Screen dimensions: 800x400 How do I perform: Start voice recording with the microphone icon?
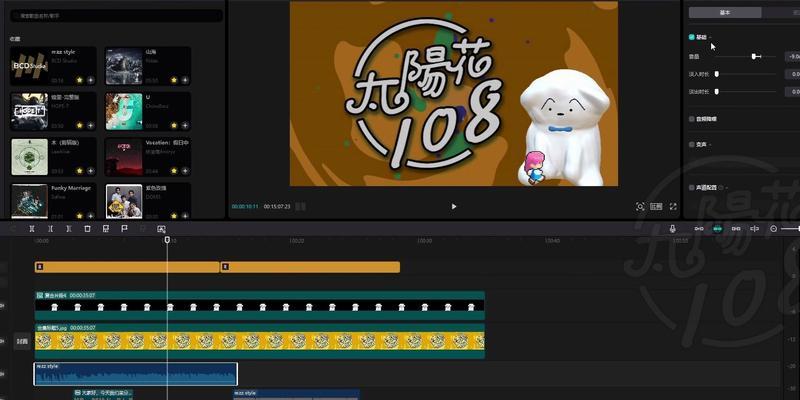click(673, 229)
